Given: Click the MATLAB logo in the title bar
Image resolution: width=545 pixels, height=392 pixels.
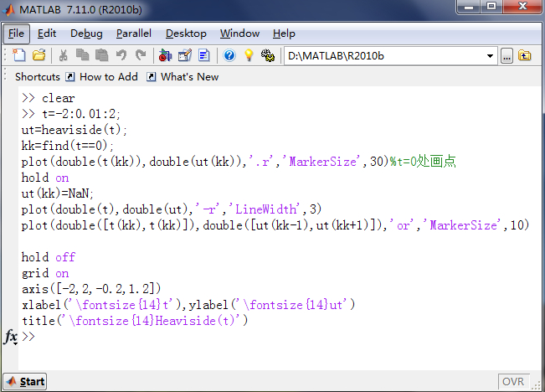Looking at the screenshot, I should coord(9,10).
